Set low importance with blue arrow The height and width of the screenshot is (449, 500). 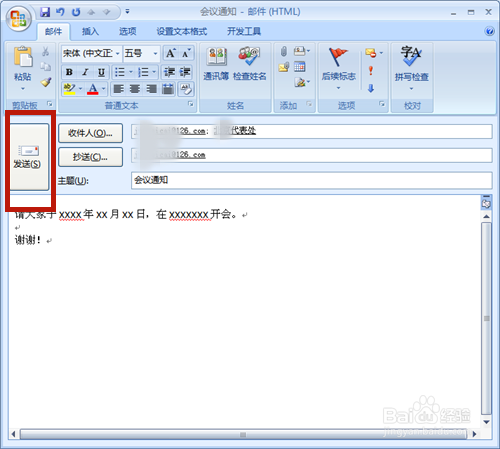pyautogui.click(x=371, y=88)
